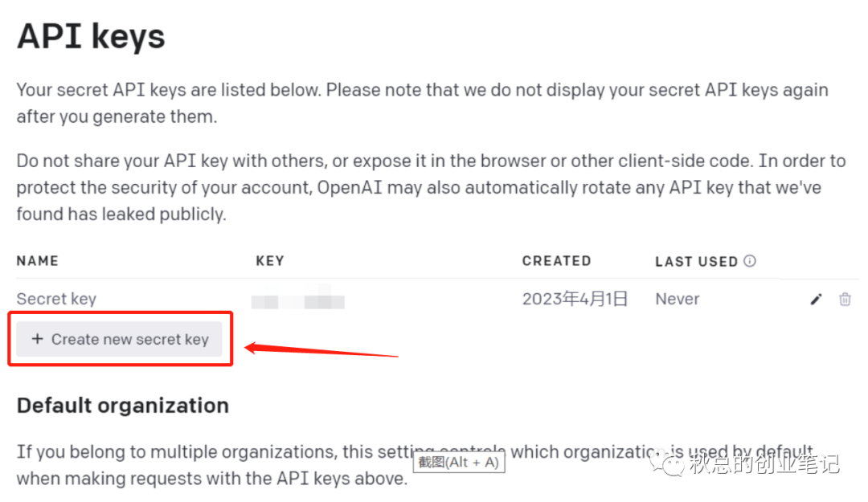Click the 截图(Alt + A) tooltip
Viewport: 868px width, 502px height.
(458, 462)
